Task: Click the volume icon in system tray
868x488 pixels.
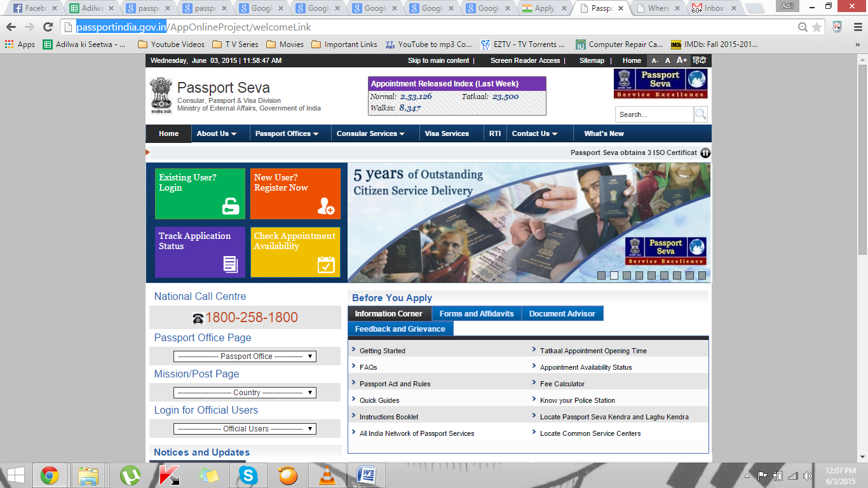Action: point(808,475)
